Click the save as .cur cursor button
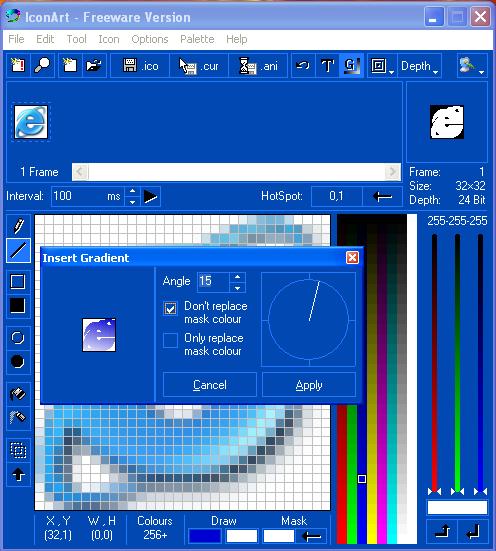Viewport: 496px width, 551px height. [199, 65]
